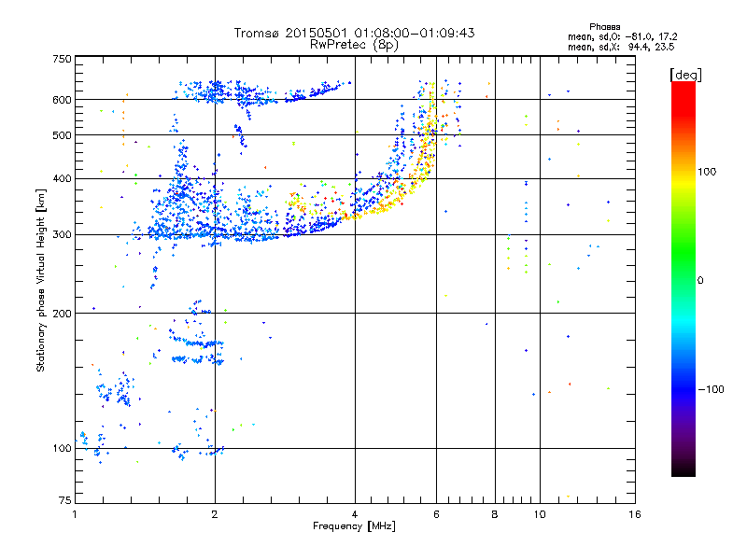Click the y-axis tick label '600'
This screenshot has width=747, height=560.
tap(62, 100)
